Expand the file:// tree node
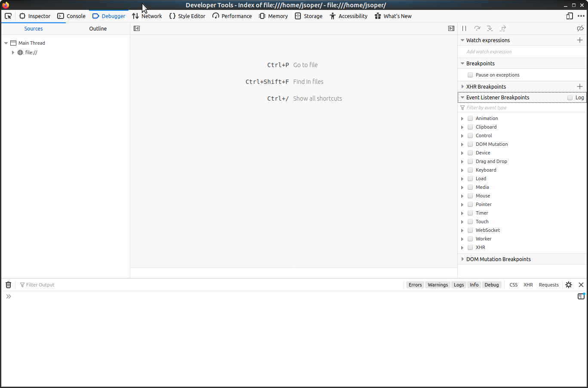The width and height of the screenshot is (588, 388). click(13, 52)
